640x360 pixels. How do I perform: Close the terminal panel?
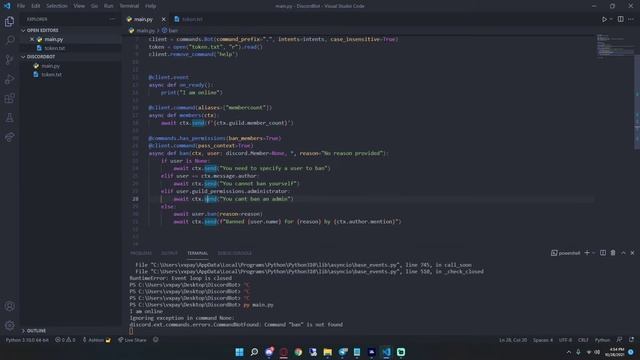632,253
